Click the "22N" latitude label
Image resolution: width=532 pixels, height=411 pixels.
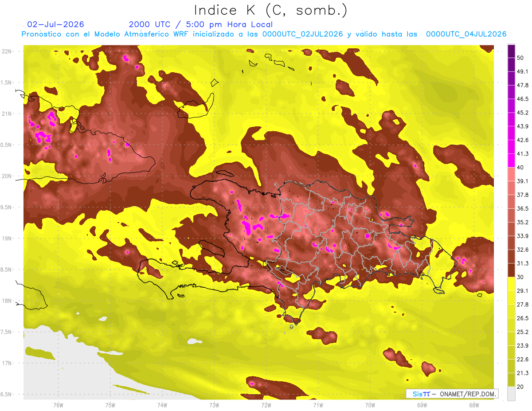click(x=8, y=51)
